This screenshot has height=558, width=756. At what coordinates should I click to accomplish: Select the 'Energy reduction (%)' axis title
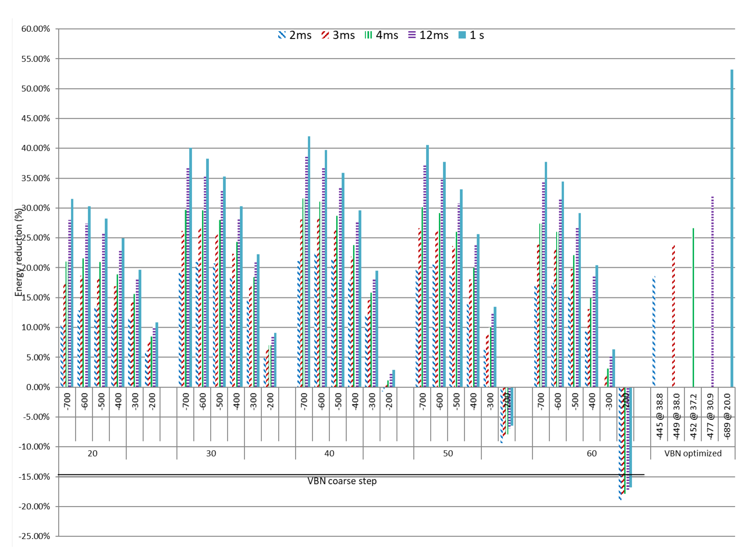(x=19, y=252)
